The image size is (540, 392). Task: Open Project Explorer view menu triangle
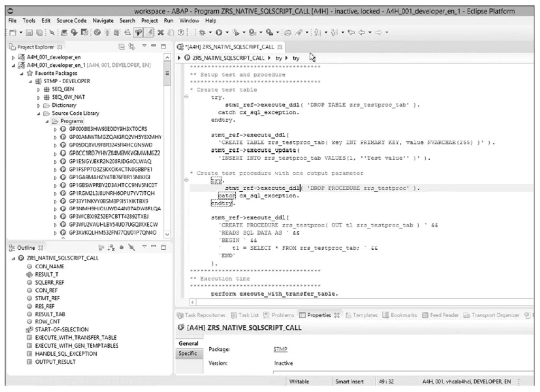pyautogui.click(x=144, y=46)
